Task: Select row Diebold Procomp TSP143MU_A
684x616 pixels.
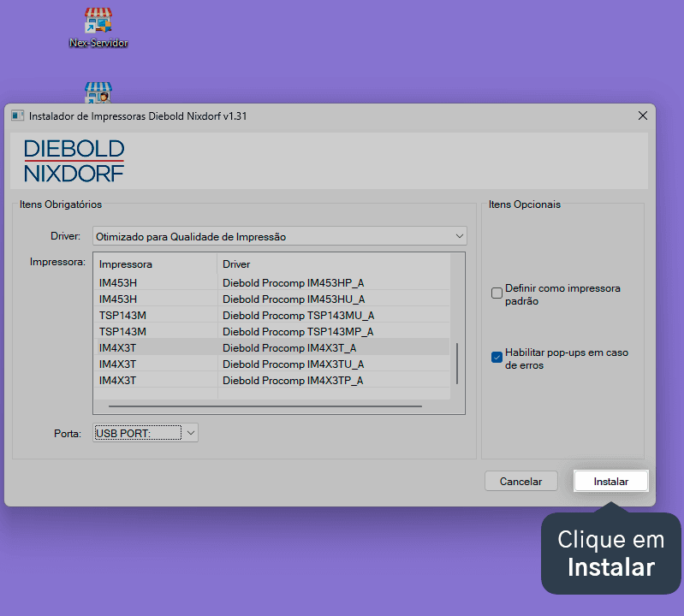Action: click(x=271, y=315)
